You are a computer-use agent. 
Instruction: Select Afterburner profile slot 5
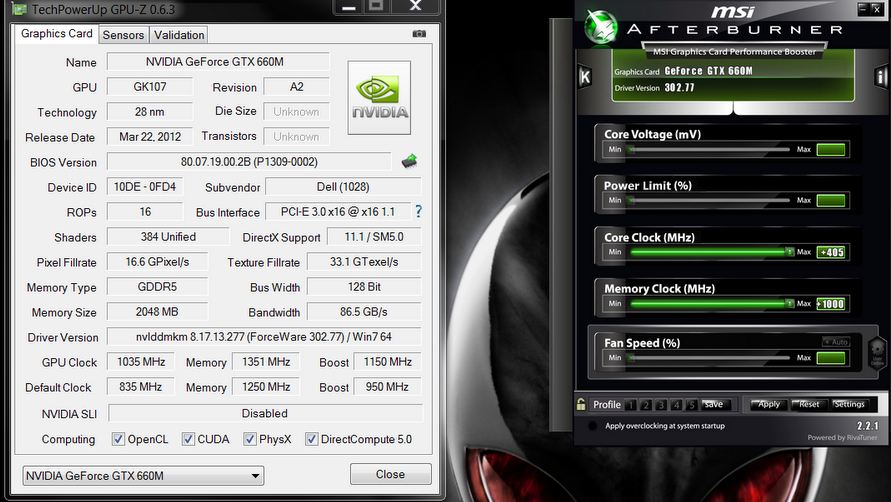point(692,405)
